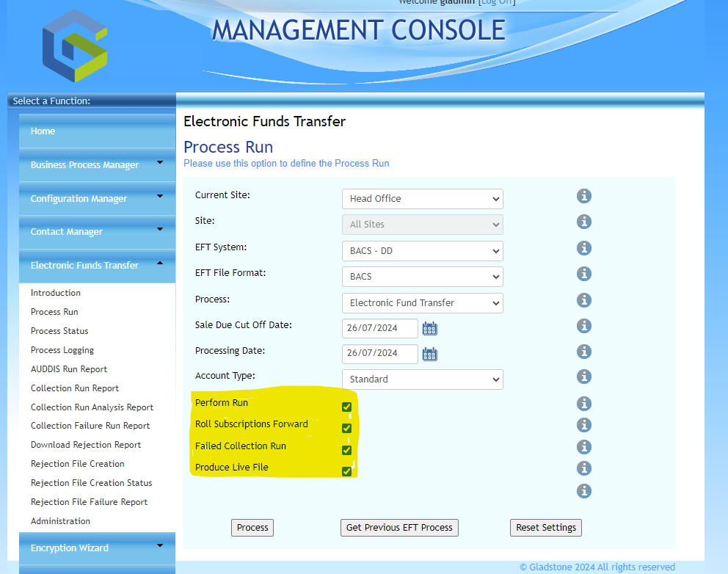Open Rejection File Creation
728x574 pixels.
point(78,463)
